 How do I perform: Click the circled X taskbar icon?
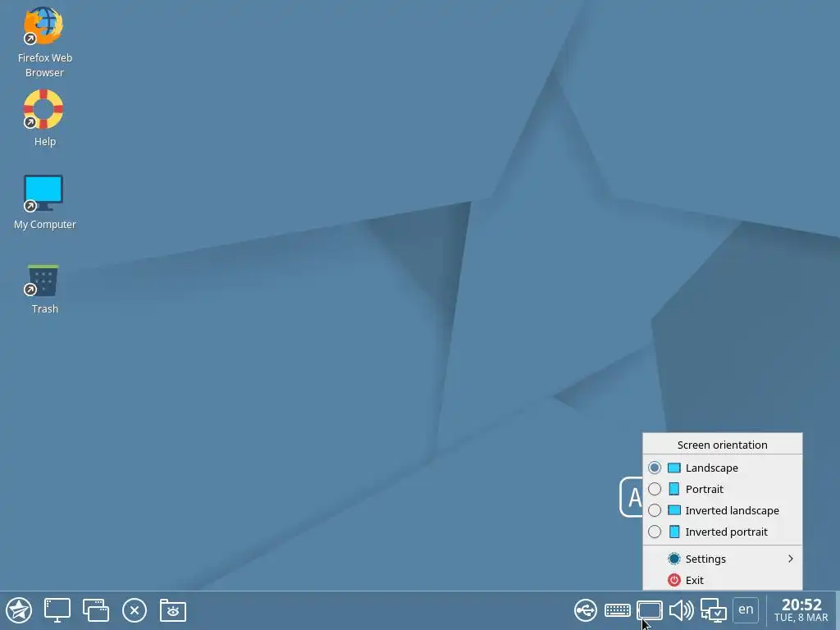click(x=134, y=610)
